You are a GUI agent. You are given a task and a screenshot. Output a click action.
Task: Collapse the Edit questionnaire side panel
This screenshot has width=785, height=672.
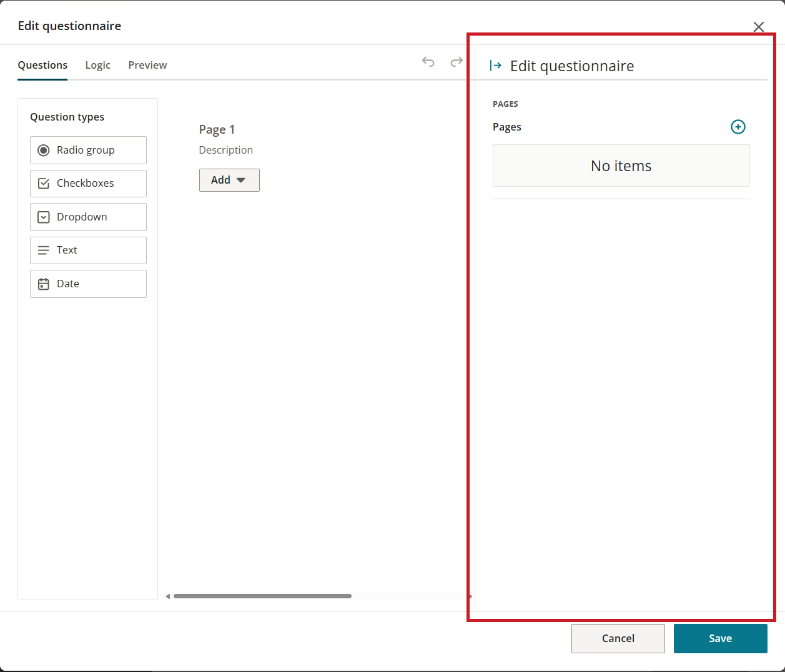pyautogui.click(x=496, y=66)
